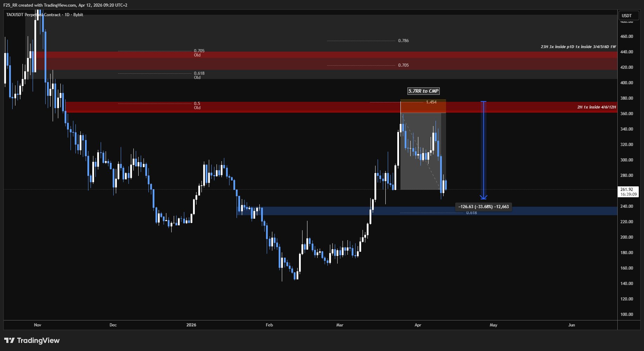
Task: Click the 280.00 price axis label
Action: (626, 175)
